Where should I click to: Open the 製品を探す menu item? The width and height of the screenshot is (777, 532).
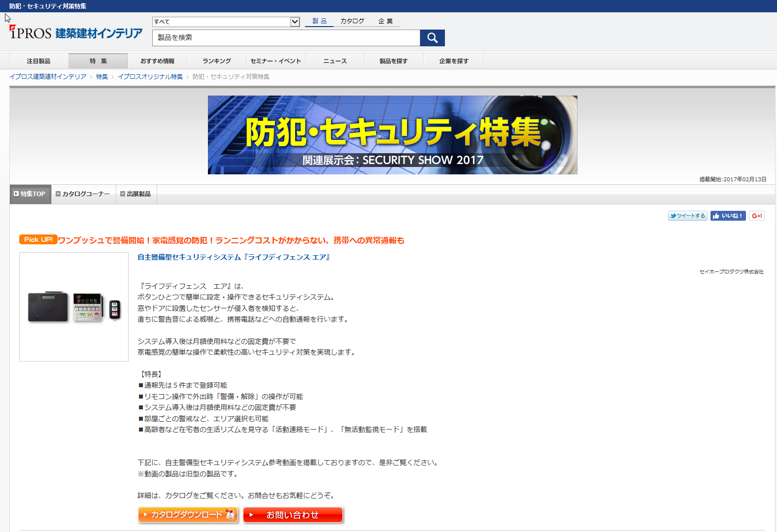coord(394,61)
